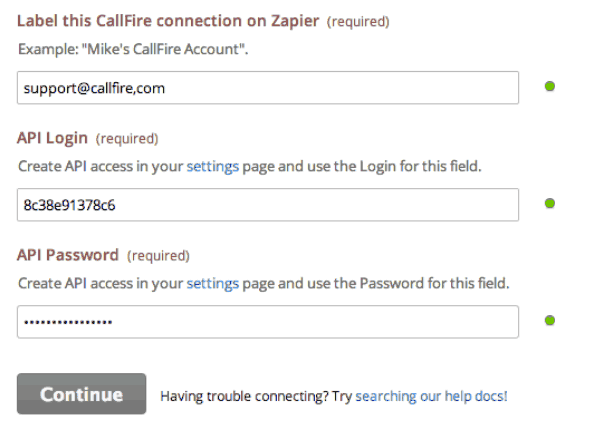Click the green status dot beside API Login field
This screenshot has width=600, height=440.
pos(549,204)
